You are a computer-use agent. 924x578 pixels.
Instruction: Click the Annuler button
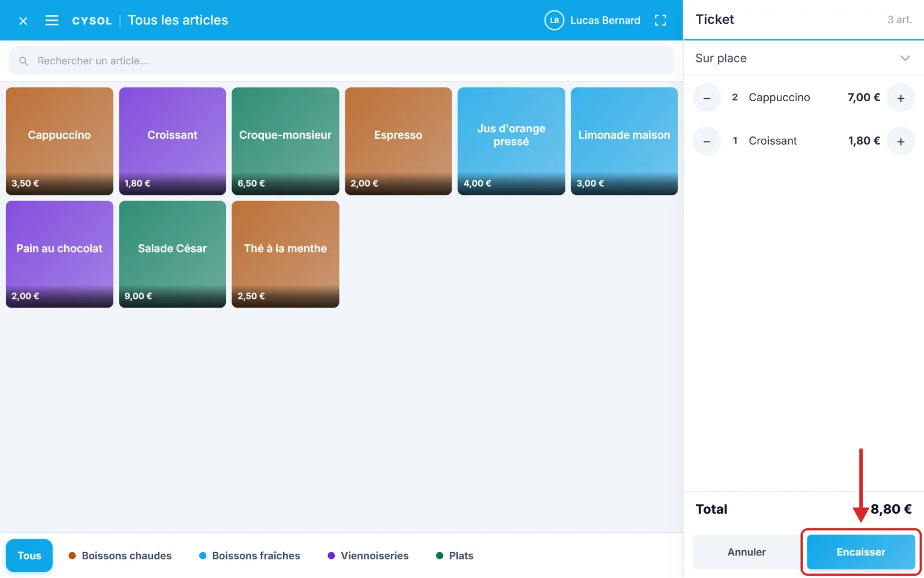(746, 552)
